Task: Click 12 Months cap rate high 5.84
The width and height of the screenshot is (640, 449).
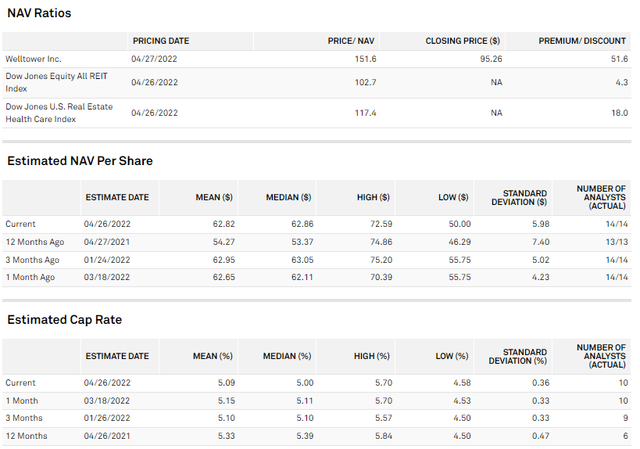Action: 384,436
